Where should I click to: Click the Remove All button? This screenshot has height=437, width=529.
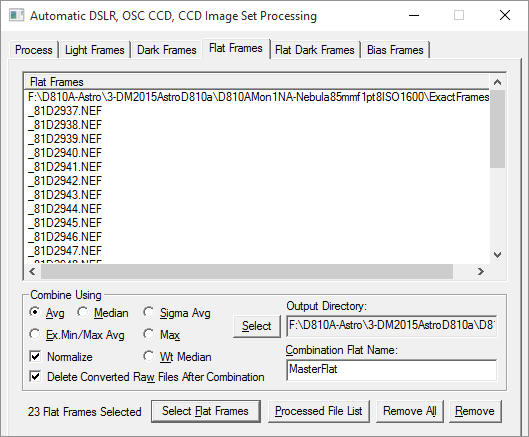coord(410,411)
